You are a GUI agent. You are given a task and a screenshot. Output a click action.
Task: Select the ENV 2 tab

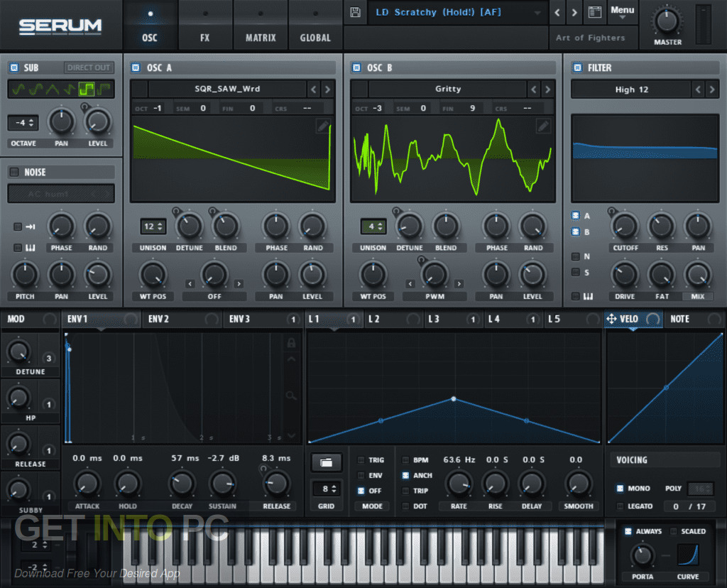tap(182, 319)
